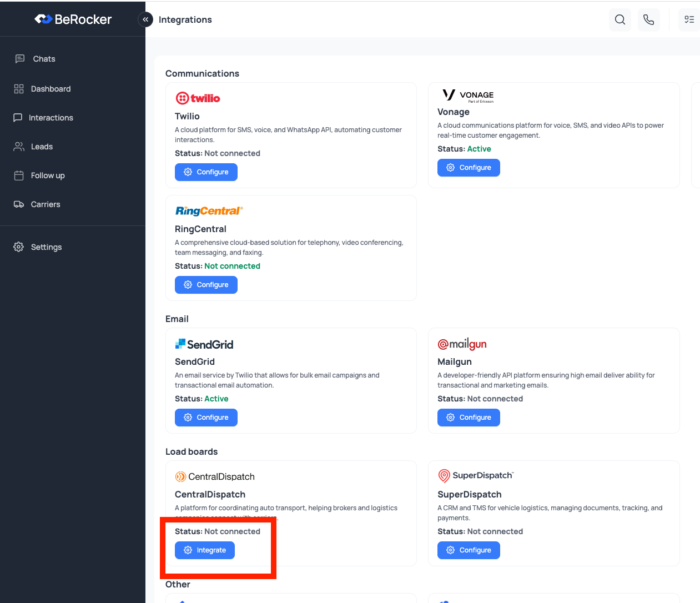Open Settings via the gear icon
This screenshot has width=700, height=603.
18,247
